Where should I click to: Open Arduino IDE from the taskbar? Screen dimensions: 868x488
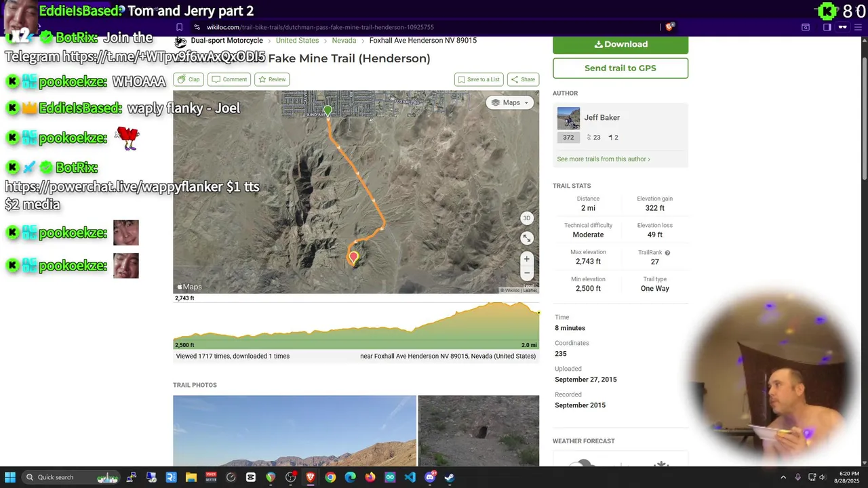(390, 477)
